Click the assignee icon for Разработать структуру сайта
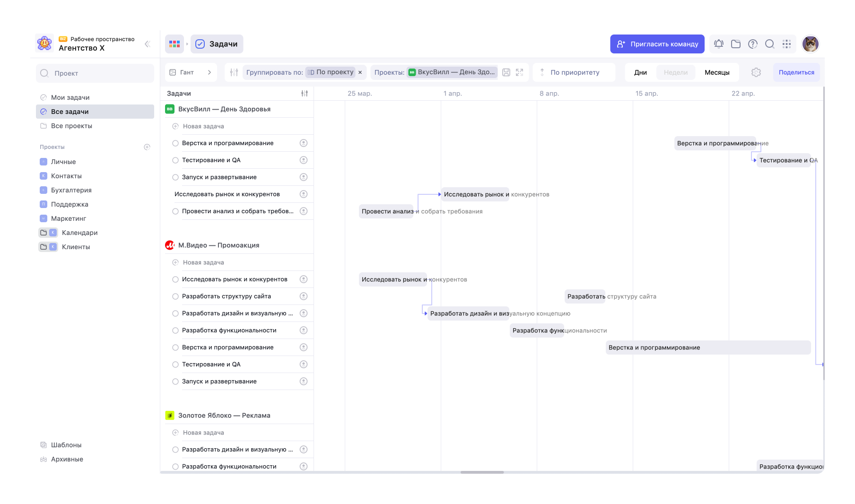This screenshot has height=504, width=855. [304, 296]
